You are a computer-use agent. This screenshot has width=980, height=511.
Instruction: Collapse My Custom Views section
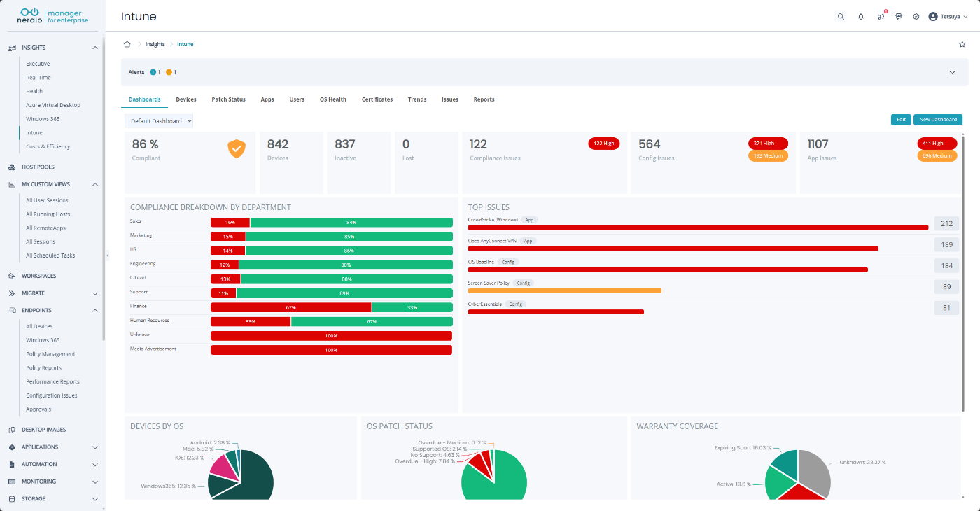pos(95,184)
